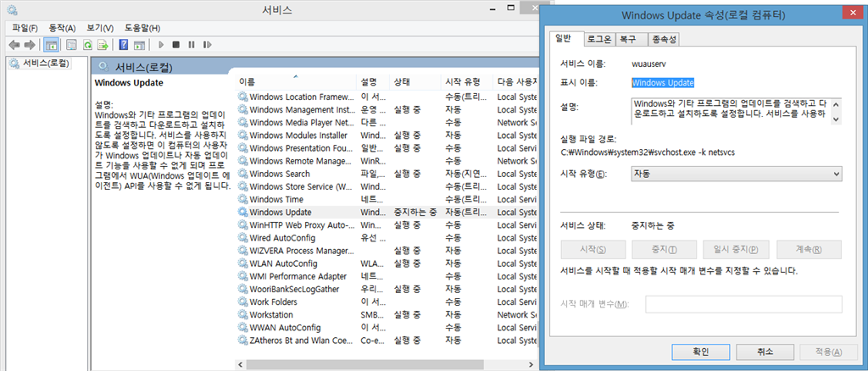Stop the service using the toolbar square icon
The image size is (868, 371).
176,45
